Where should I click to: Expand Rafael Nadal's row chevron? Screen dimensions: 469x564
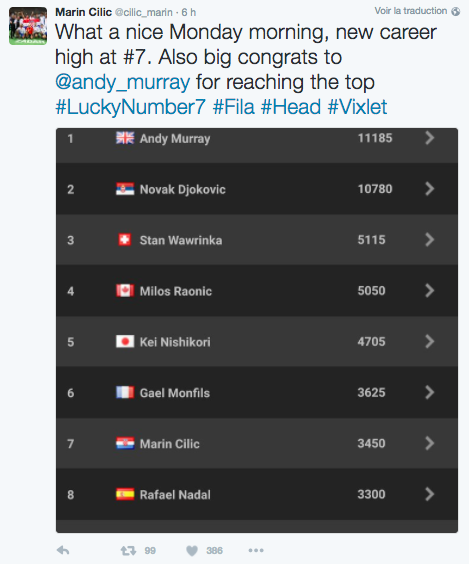point(429,494)
